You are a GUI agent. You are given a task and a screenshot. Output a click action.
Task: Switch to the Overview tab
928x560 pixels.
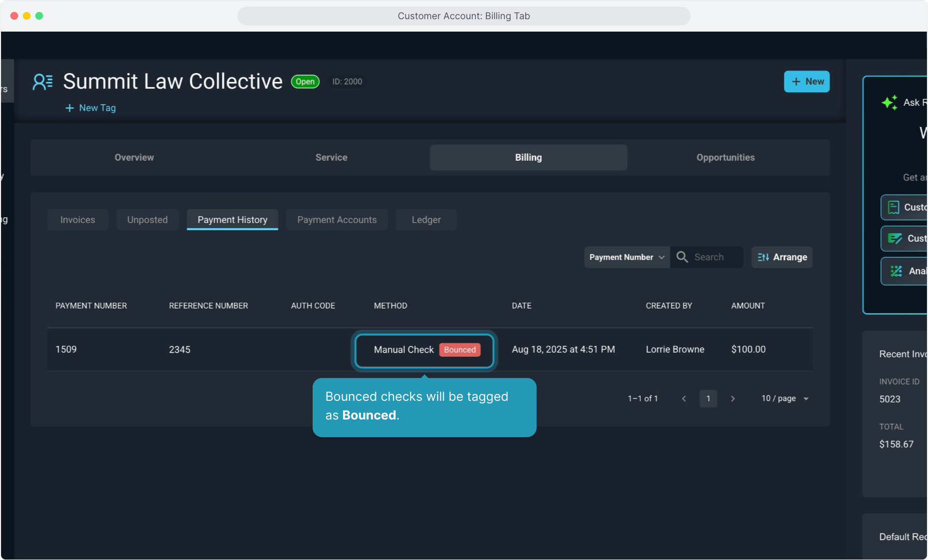pos(134,158)
